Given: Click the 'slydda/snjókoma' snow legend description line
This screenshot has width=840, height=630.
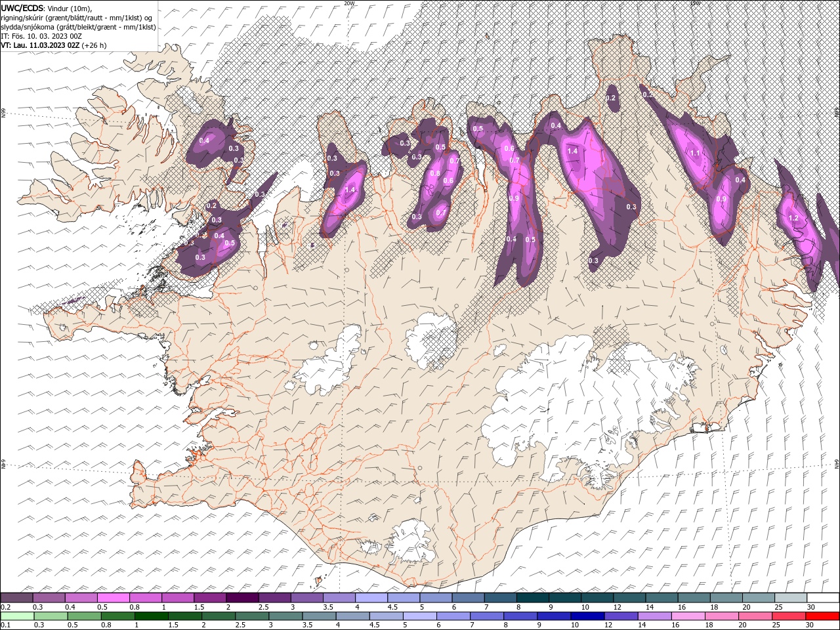Looking at the screenshot, I should 78,27.
